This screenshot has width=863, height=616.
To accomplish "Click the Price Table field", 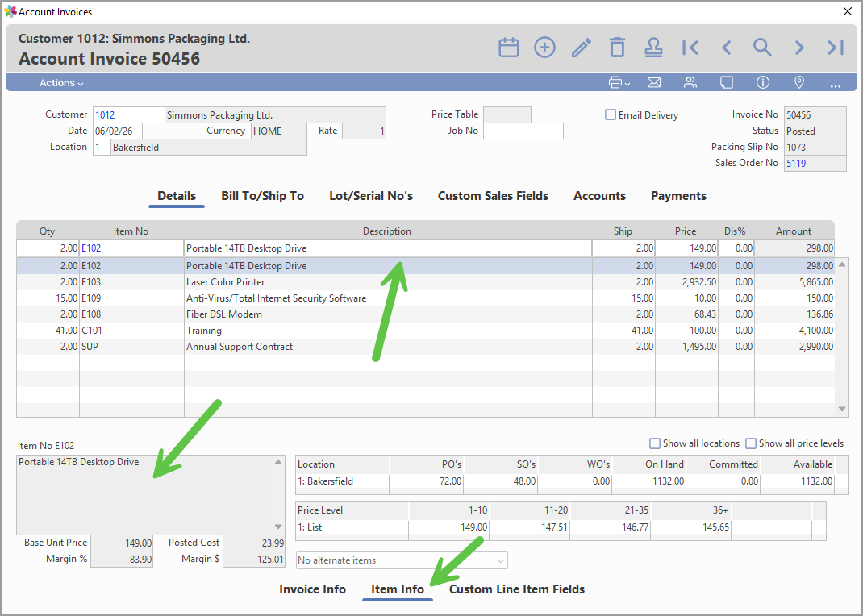I will click(507, 115).
